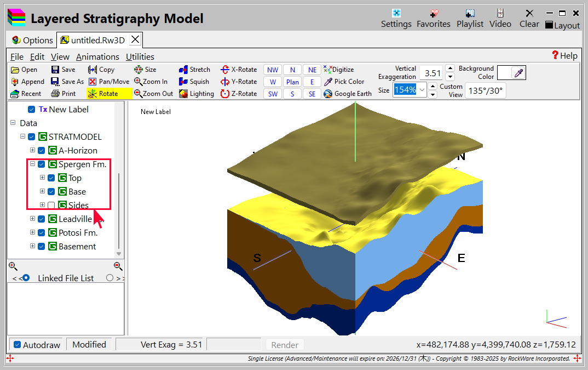Expand the Potosi Fm. tree node
588x370 pixels.
coord(32,232)
